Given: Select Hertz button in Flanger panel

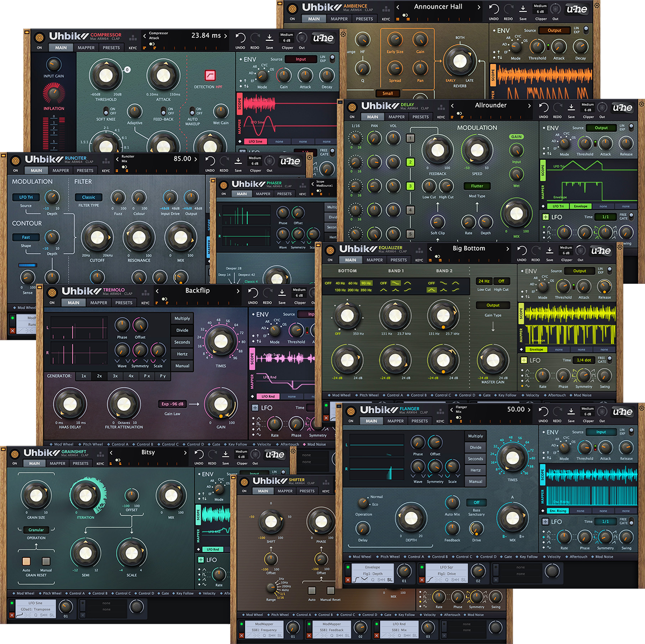Looking at the screenshot, I should (x=476, y=470).
